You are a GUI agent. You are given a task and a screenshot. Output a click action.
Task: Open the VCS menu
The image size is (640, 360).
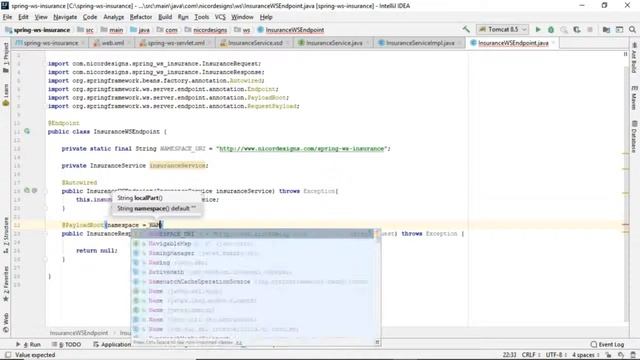pos(220,17)
